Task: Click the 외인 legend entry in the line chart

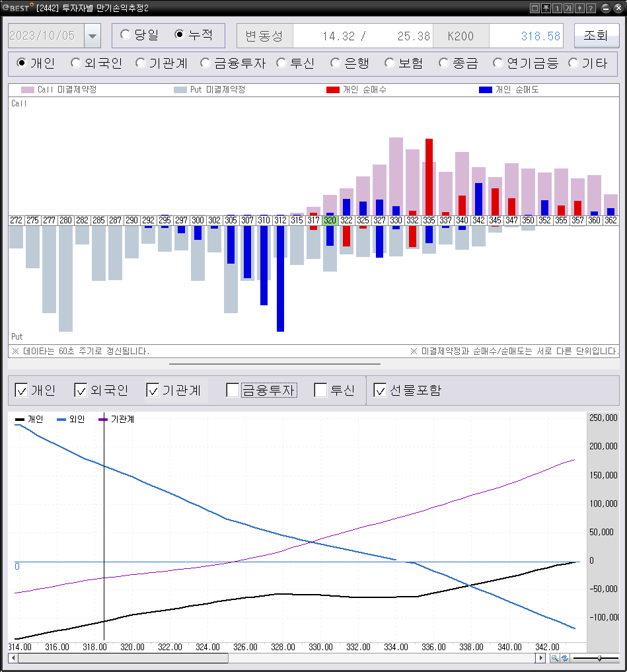Action: pyautogui.click(x=71, y=420)
